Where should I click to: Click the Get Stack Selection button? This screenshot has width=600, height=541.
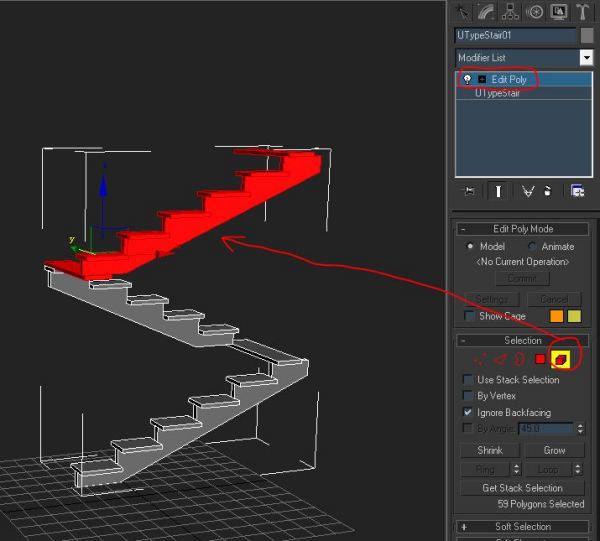[522, 488]
